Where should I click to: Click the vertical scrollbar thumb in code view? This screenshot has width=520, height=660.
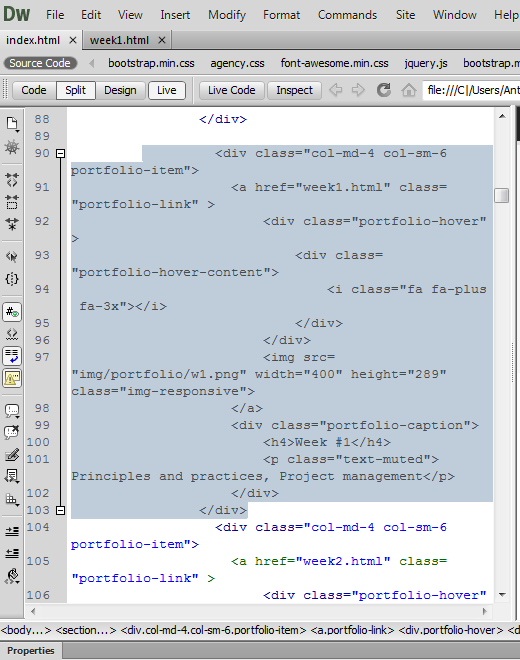(x=501, y=195)
